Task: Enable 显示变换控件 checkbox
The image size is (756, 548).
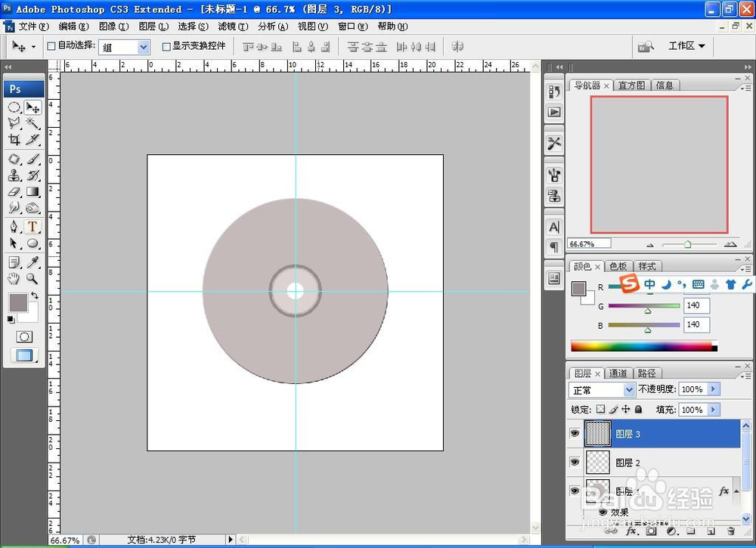Action: coord(166,46)
